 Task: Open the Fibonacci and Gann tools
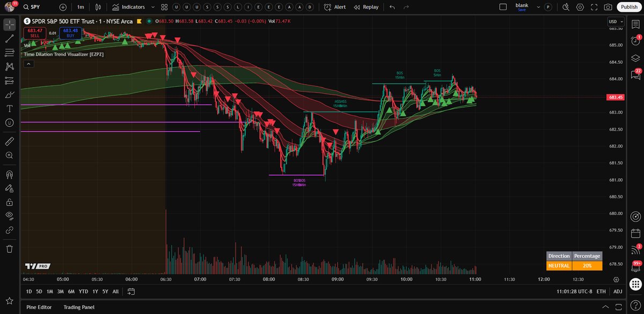pyautogui.click(x=9, y=53)
